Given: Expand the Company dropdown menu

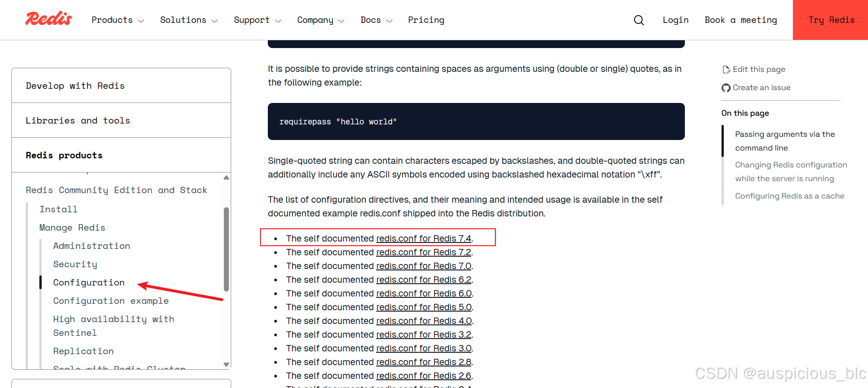Looking at the screenshot, I should click(x=320, y=20).
